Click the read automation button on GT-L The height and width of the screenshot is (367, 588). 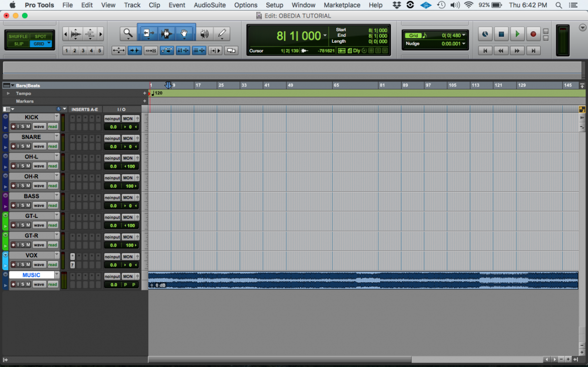click(52, 225)
